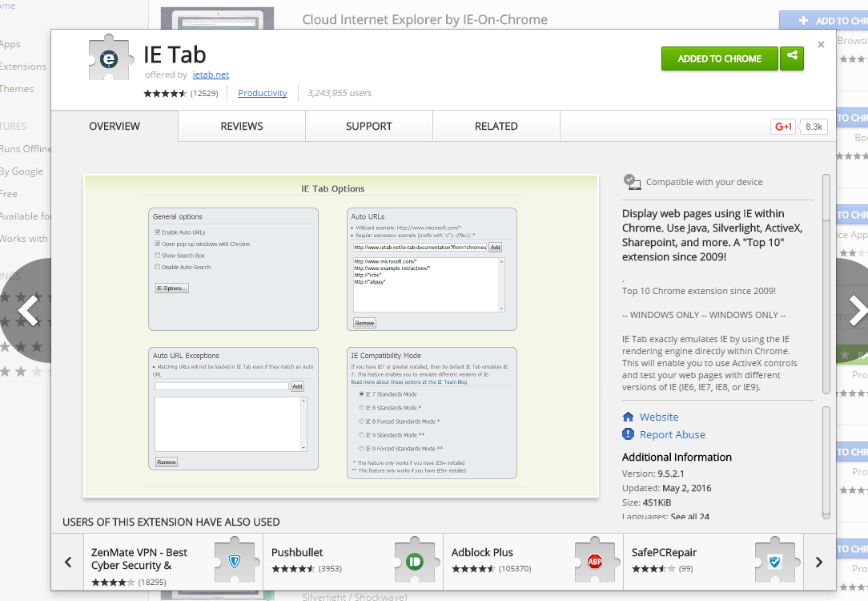Image resolution: width=868 pixels, height=601 pixels.
Task: Click the Adblock Plus ABP icon
Action: (x=595, y=562)
